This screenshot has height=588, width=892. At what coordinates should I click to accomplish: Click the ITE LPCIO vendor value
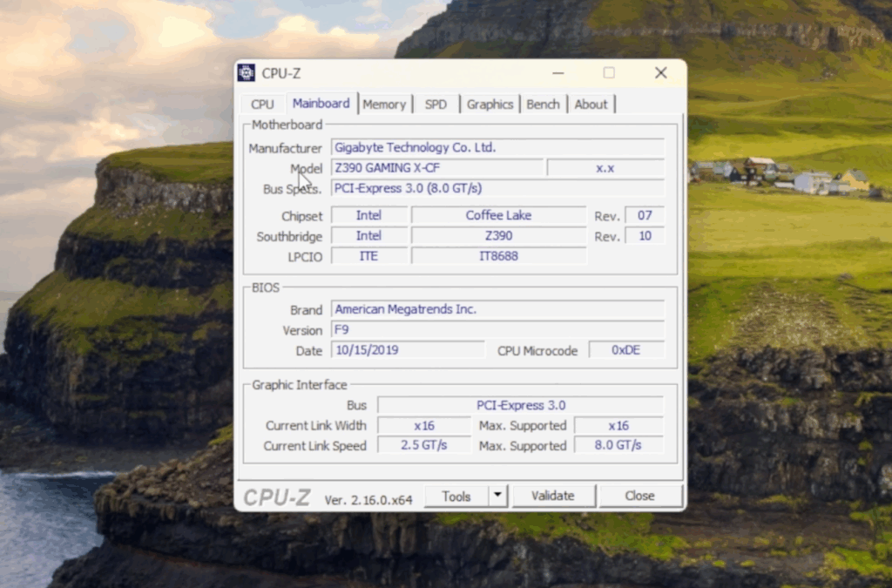pos(369,256)
